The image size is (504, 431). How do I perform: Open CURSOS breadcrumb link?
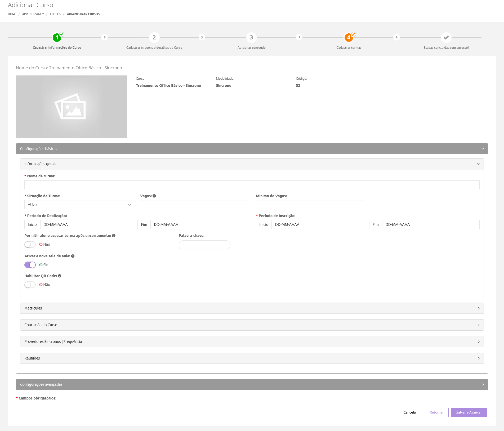coord(55,14)
